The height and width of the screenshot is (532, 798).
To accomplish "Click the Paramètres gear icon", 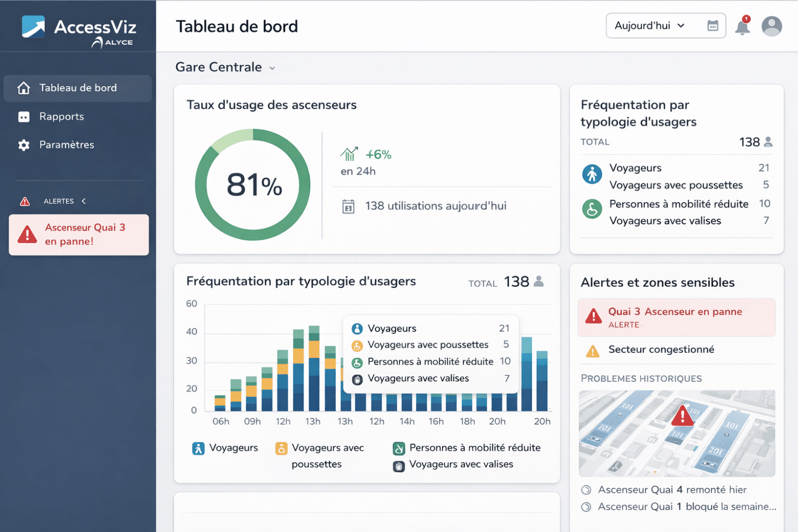I will [x=24, y=145].
